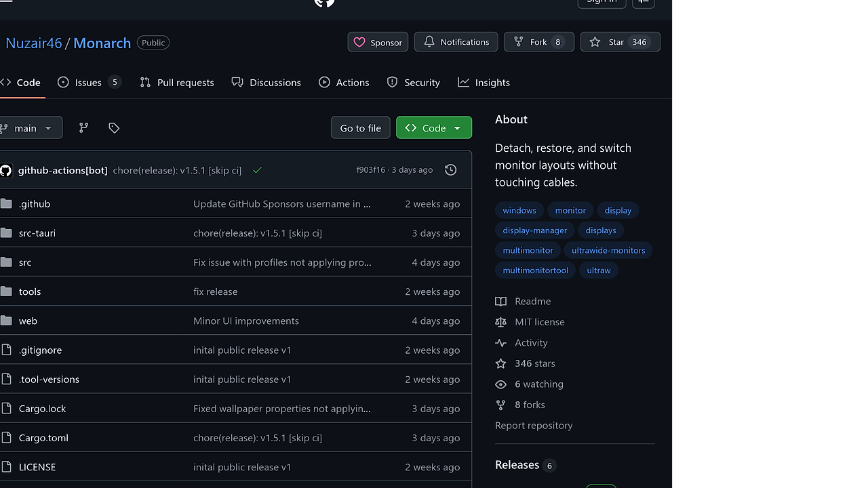Select the display-manager topic tag
The width and height of the screenshot is (868, 488).
click(x=535, y=230)
